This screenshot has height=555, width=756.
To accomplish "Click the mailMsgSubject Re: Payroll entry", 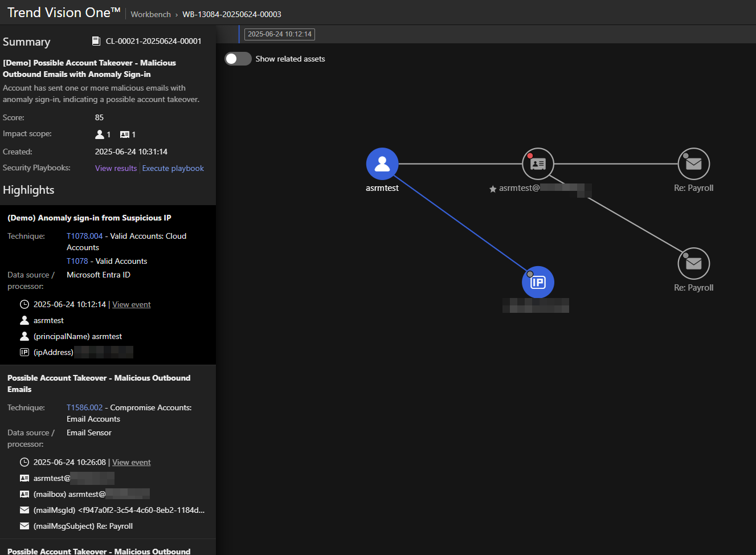I will tap(83, 526).
